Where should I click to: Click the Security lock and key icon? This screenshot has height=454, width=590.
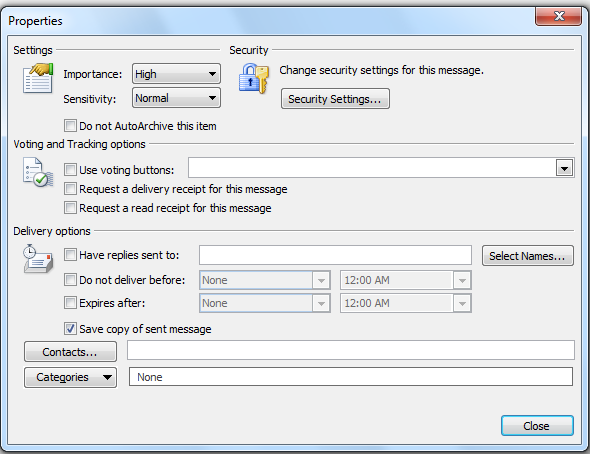click(x=254, y=78)
